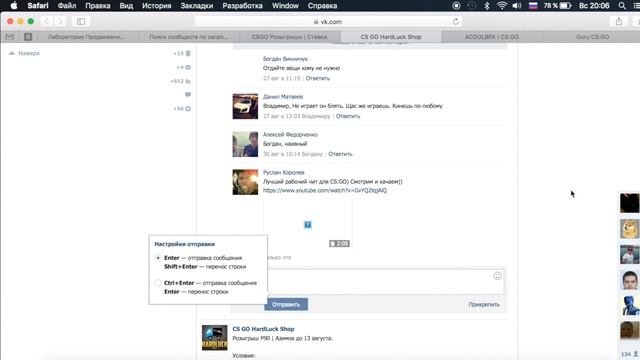
Task: Open the Разработка menu
Action: (242, 6)
